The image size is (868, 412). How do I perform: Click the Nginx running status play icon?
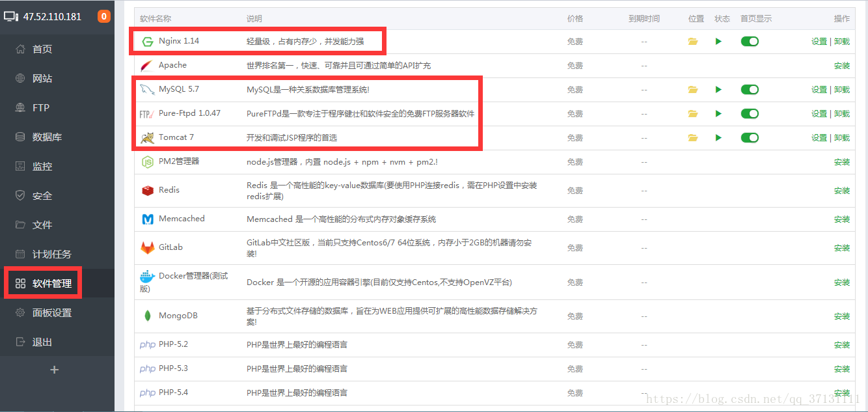(718, 42)
